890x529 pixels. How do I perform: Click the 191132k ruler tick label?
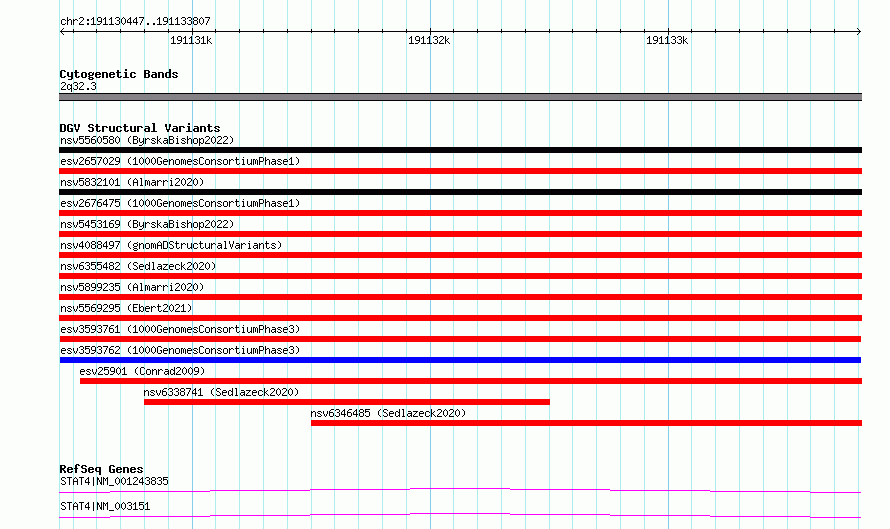[x=429, y=40]
